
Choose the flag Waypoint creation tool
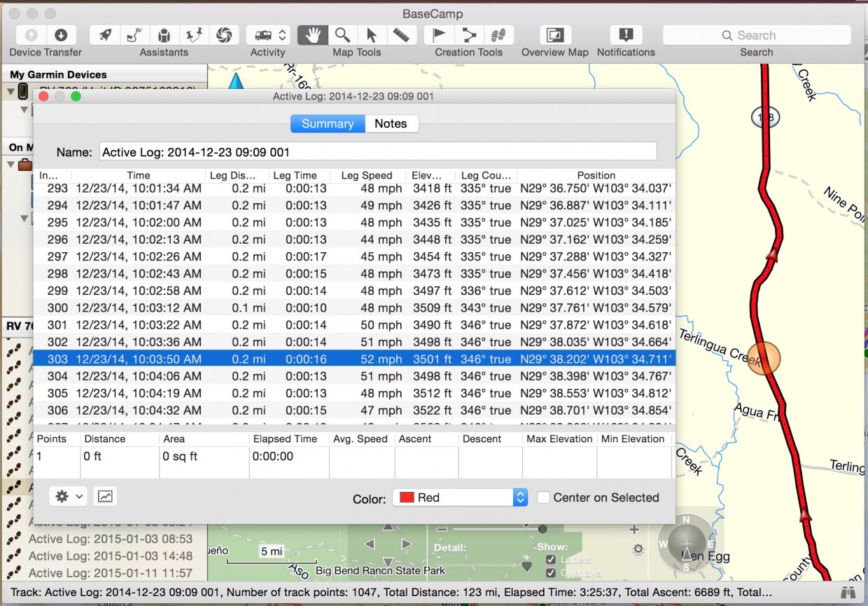coord(440,35)
